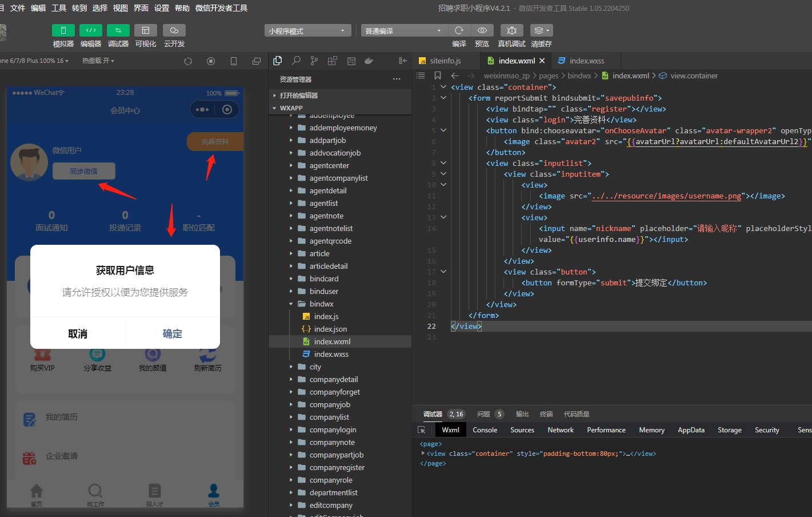The width and height of the screenshot is (812, 517).
Task: Start real device debugging
Action: tap(511, 30)
